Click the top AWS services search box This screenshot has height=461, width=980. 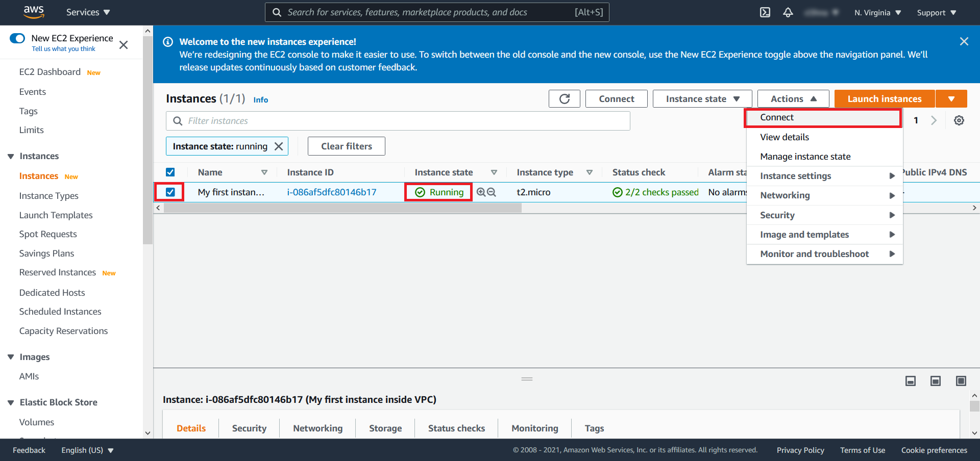pyautogui.click(x=437, y=12)
